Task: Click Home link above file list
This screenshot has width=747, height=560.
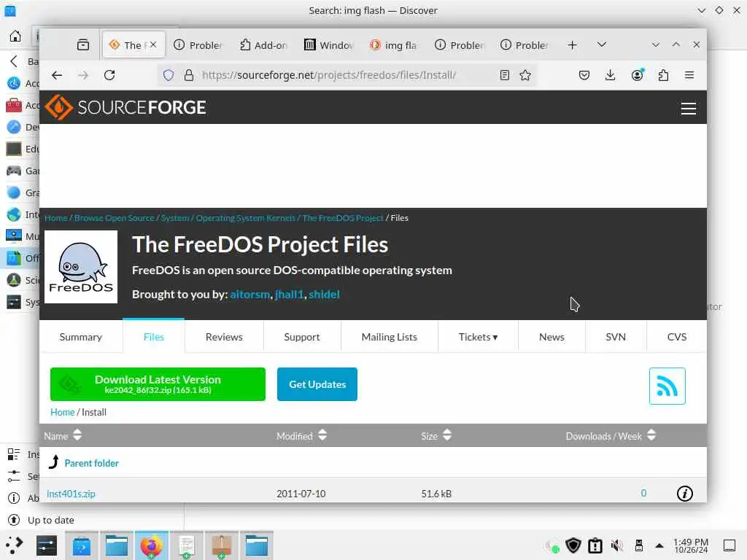Action: [63, 412]
